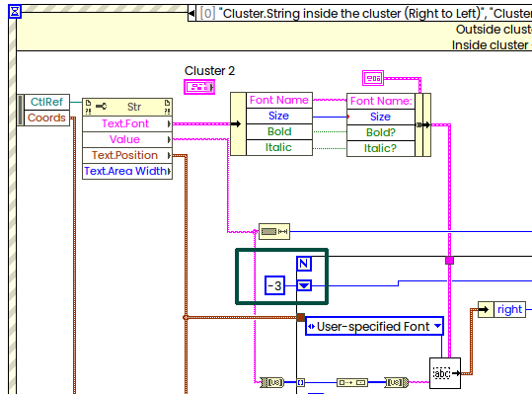Open the blue ring constant dropdown arrow
This screenshot has width=532, height=394.
(x=304, y=285)
